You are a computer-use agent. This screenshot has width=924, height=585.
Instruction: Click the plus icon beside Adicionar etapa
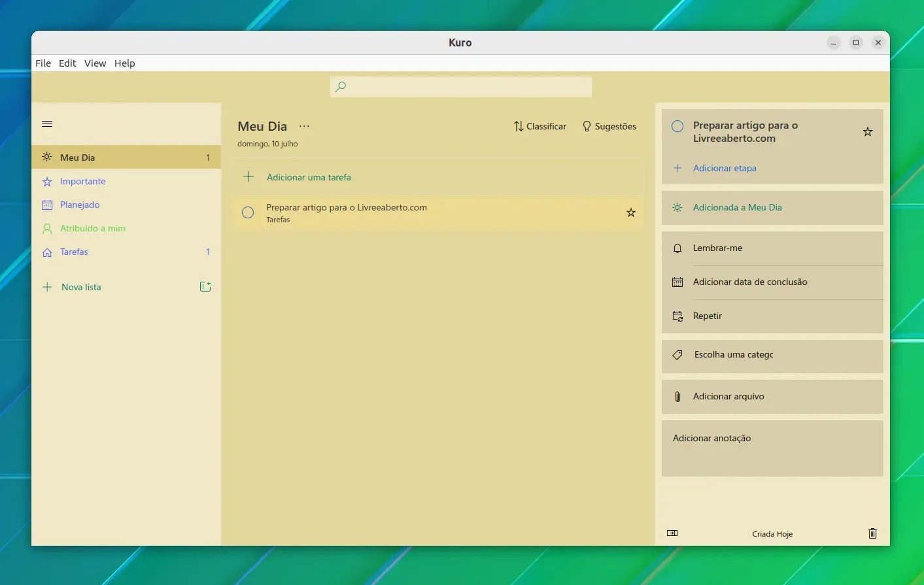point(677,168)
